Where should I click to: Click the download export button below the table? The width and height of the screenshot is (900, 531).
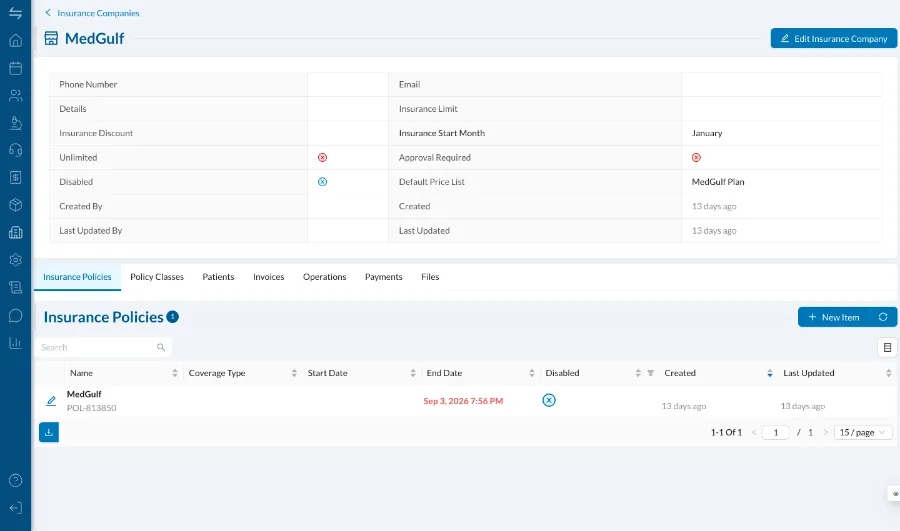[49, 432]
